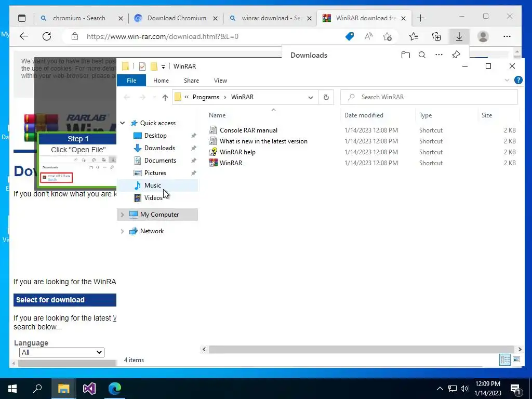Switch to winrar download search tab
This screenshot has width=532, height=399.
[271, 18]
